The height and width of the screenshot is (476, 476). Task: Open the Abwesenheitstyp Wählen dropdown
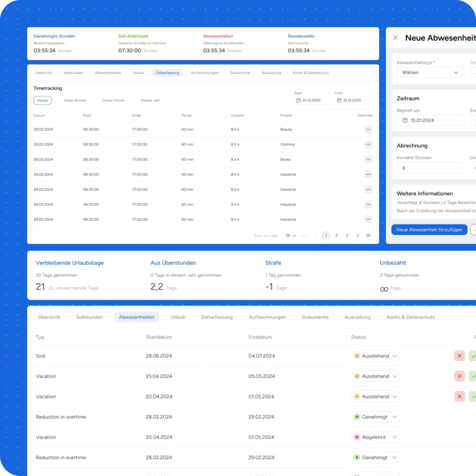(x=430, y=73)
